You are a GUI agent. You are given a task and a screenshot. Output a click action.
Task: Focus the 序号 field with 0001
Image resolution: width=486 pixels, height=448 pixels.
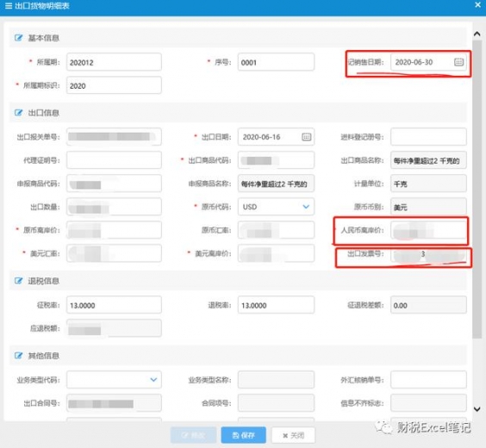[276, 62]
